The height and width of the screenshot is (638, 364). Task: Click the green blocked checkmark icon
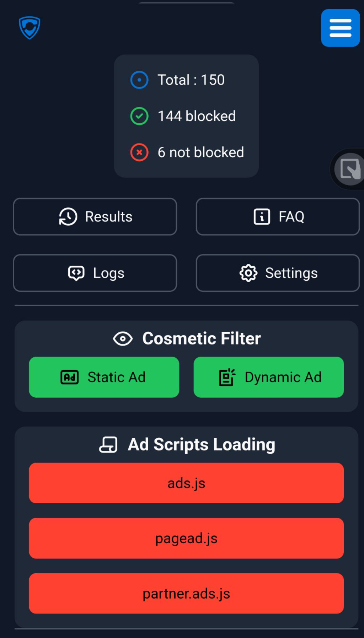tap(139, 116)
